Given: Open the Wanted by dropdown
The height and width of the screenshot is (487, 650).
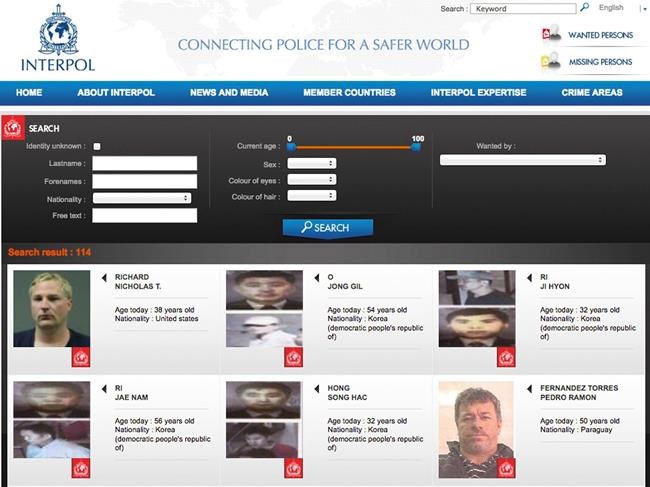Looking at the screenshot, I should tap(522, 160).
